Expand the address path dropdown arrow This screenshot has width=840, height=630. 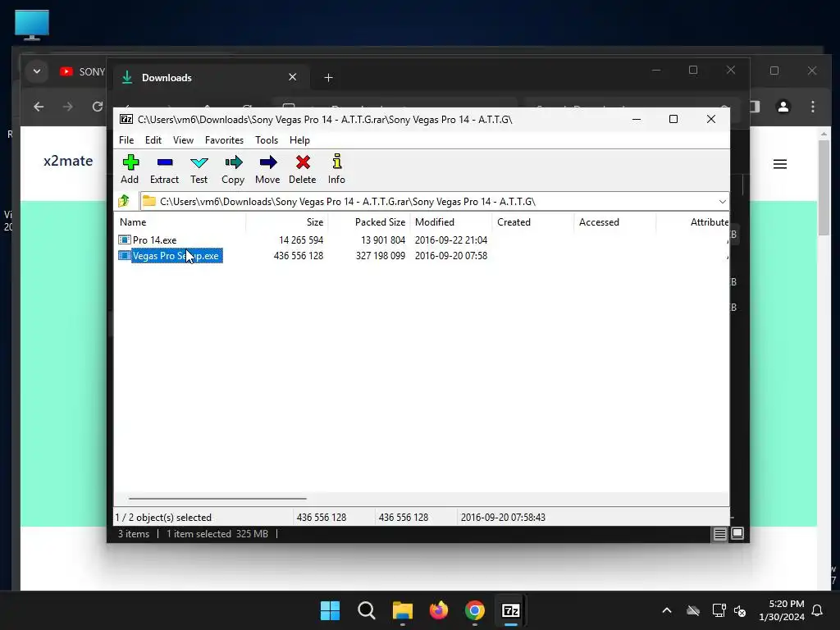pos(722,202)
